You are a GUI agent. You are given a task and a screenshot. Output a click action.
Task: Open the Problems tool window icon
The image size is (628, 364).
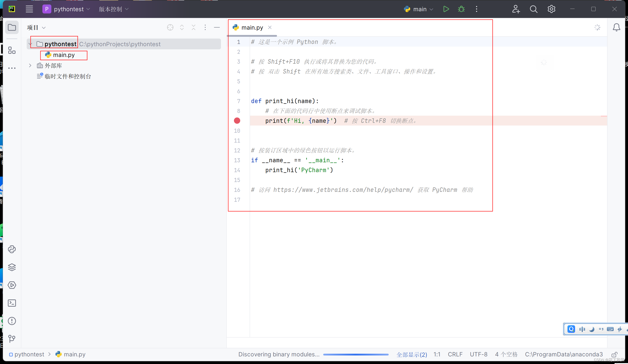[12, 321]
